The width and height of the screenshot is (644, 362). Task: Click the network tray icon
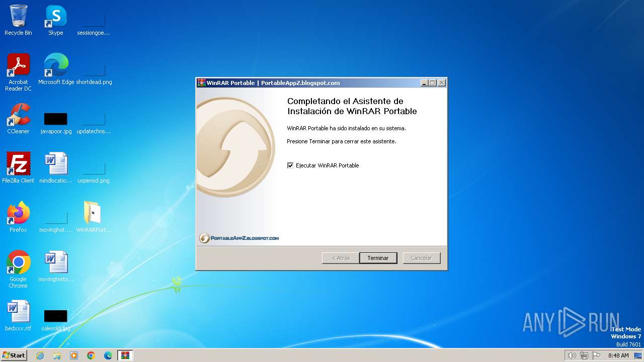click(x=584, y=355)
